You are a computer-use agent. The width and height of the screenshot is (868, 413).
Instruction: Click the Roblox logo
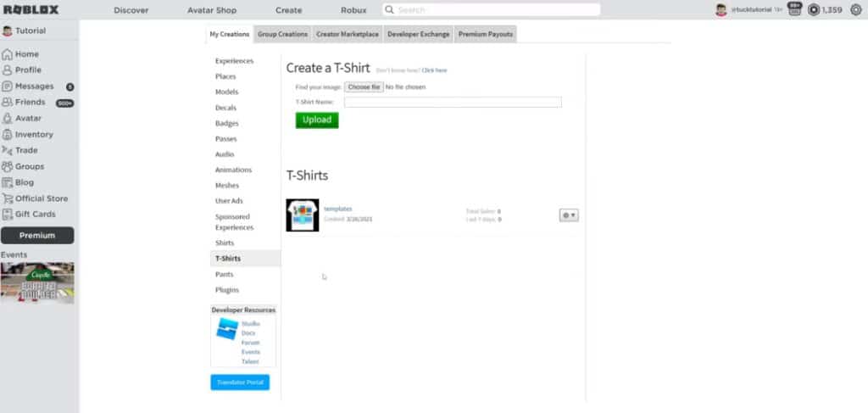(31, 10)
